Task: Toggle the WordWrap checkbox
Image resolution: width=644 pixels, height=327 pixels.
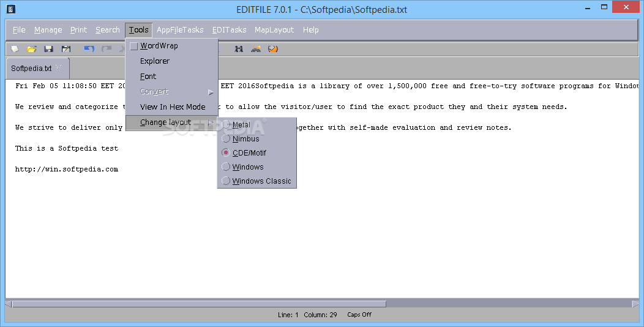Action: coord(133,46)
